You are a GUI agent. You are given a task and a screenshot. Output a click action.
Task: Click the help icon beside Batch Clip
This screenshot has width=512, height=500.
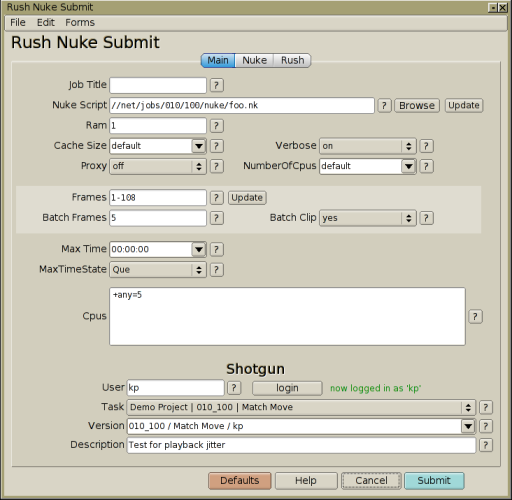coord(426,218)
